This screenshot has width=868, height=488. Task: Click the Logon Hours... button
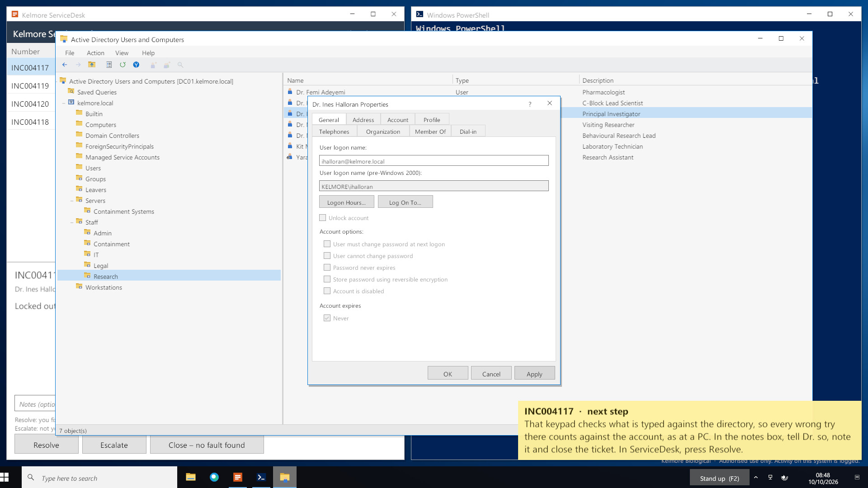(x=346, y=202)
